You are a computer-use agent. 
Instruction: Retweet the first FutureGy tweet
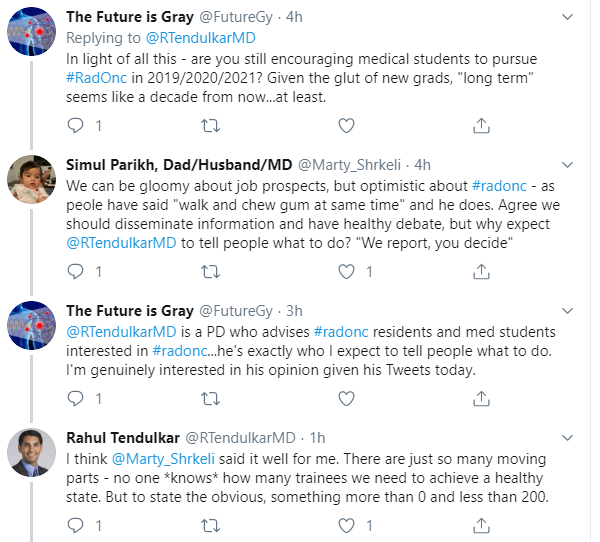pyautogui.click(x=210, y=125)
